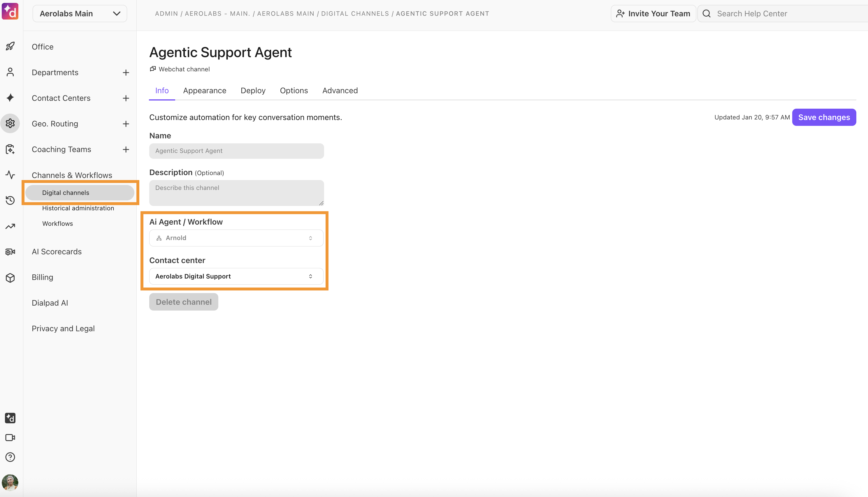Screen dimensions: 868x497
Task: Click the Description text area
Action: pos(236,193)
